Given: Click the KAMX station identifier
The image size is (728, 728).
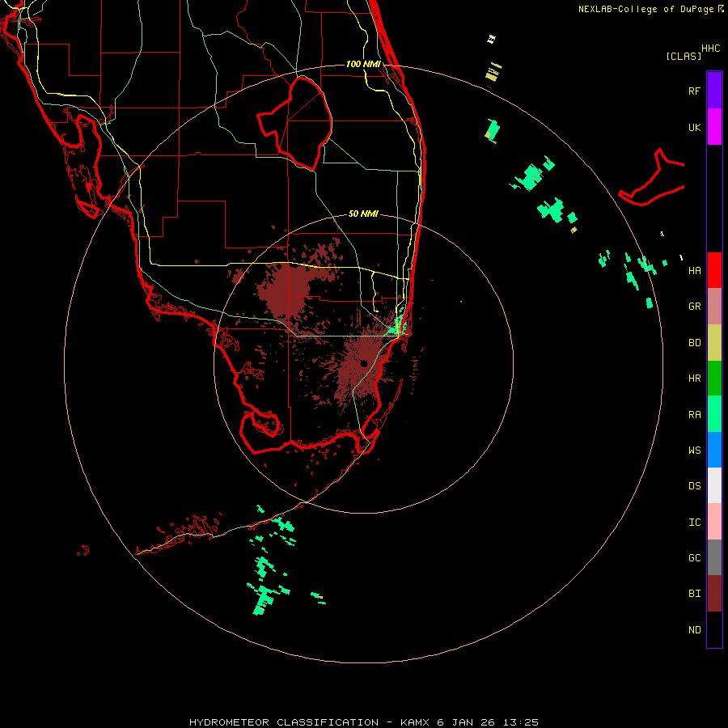Looking at the screenshot, I should (x=416, y=722).
